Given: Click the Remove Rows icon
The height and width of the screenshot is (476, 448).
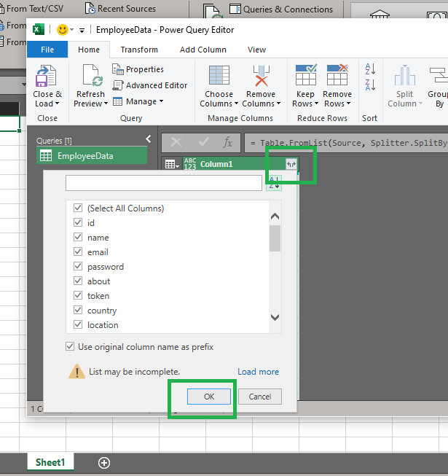Looking at the screenshot, I should click(x=337, y=74).
